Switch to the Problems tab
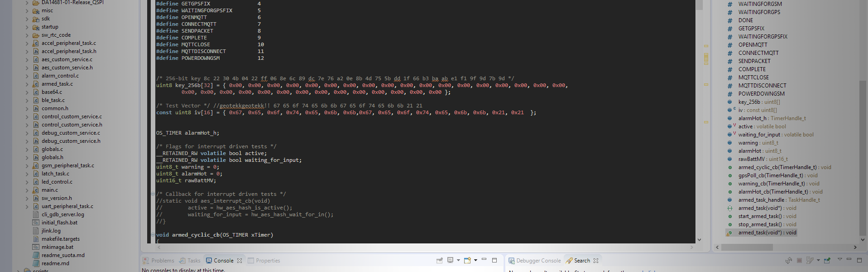Screen dimensions: 868x272 [x=162, y=261]
